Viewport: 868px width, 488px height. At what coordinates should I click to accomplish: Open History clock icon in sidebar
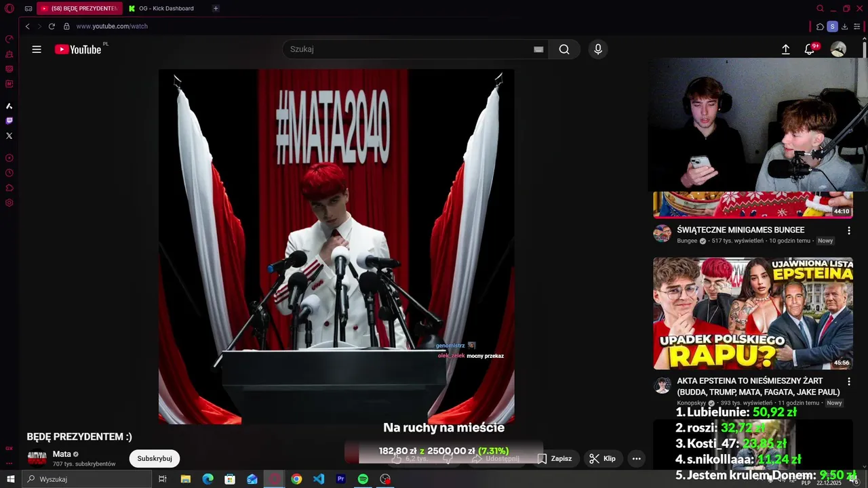9,173
